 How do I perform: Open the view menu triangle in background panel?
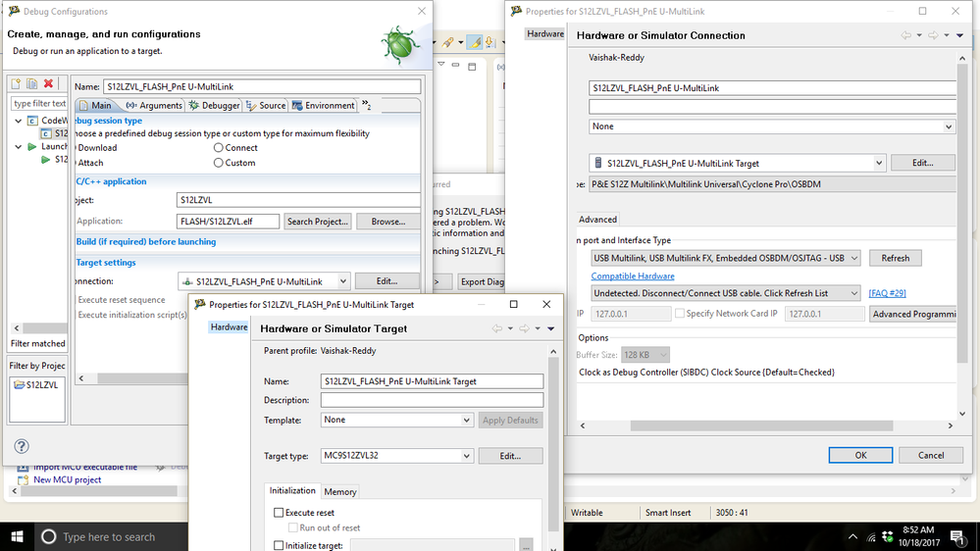pyautogui.click(x=441, y=65)
